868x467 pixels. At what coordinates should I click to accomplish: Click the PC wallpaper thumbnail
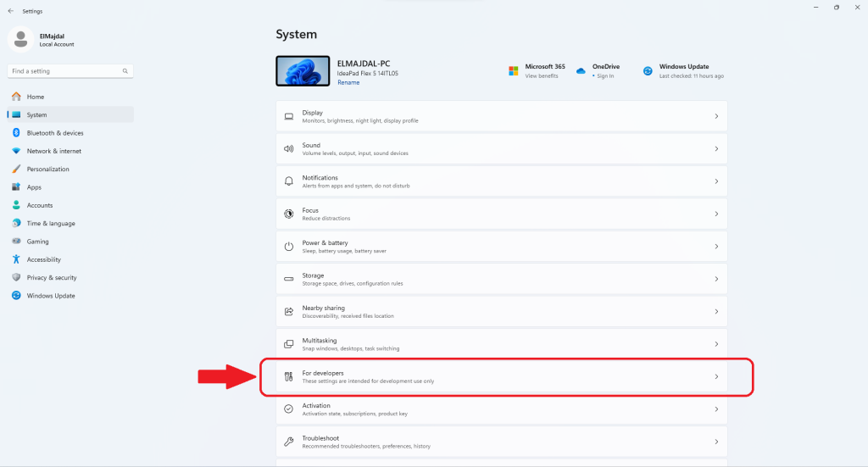click(x=303, y=71)
